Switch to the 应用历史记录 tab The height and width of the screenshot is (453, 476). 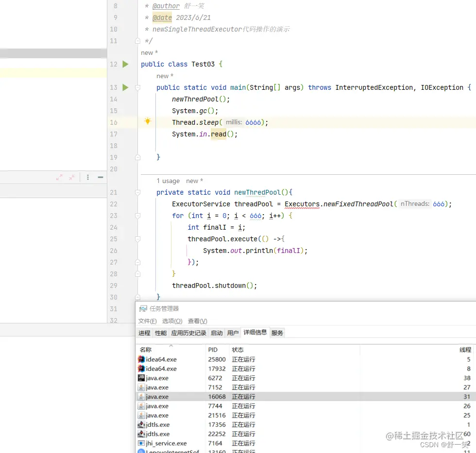coord(188,333)
